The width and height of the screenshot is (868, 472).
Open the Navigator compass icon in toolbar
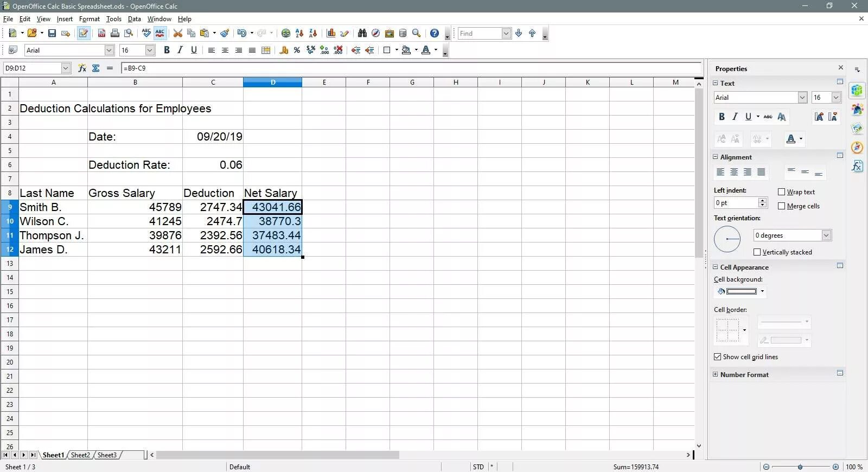point(375,33)
